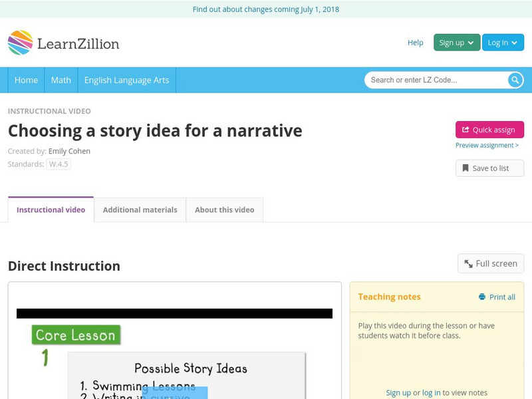Expand the Log in dropdown
Image resolution: width=532 pixels, height=399 pixels.
502,43
